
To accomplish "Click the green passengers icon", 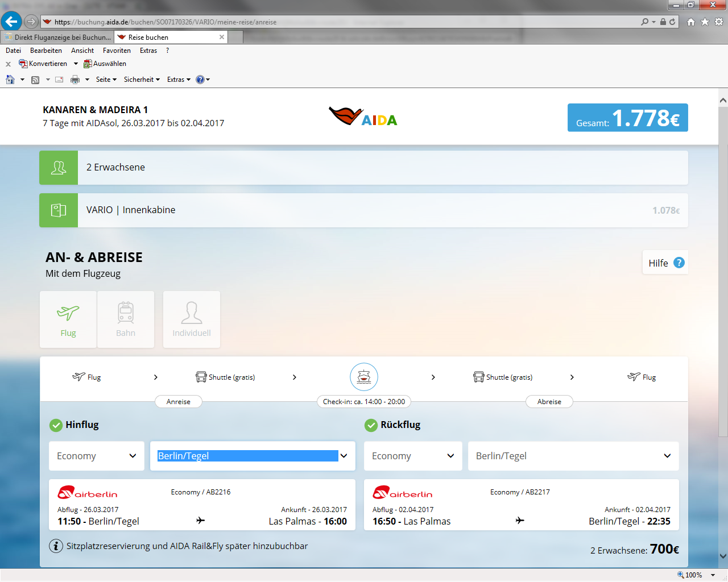I will (x=59, y=168).
